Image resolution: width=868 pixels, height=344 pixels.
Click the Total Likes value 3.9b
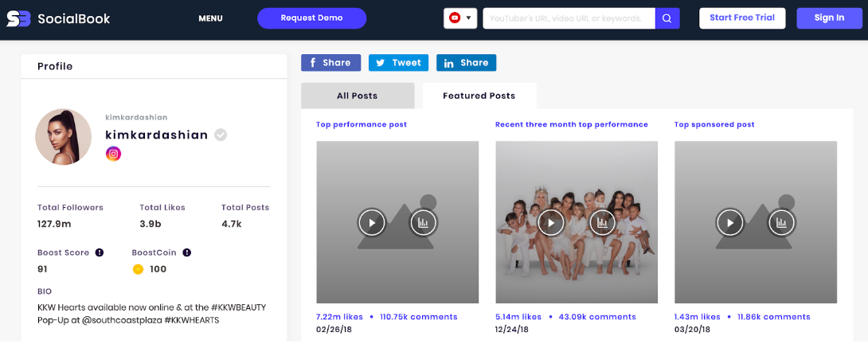coord(151,225)
